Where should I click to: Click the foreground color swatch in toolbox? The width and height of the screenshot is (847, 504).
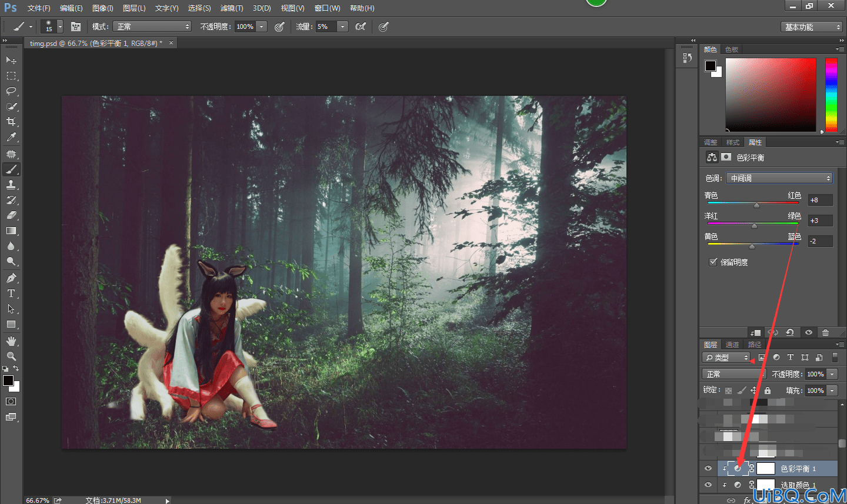8,380
